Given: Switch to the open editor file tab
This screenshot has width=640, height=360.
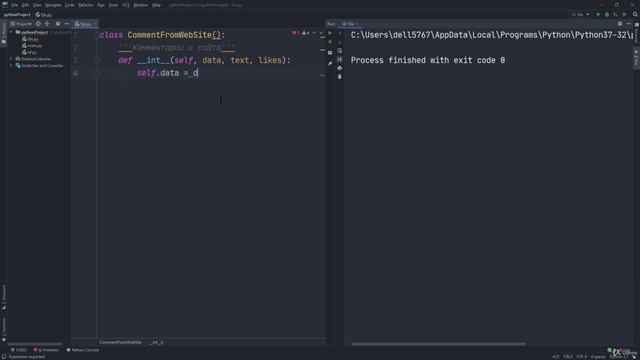Looking at the screenshot, I should click(x=84, y=24).
